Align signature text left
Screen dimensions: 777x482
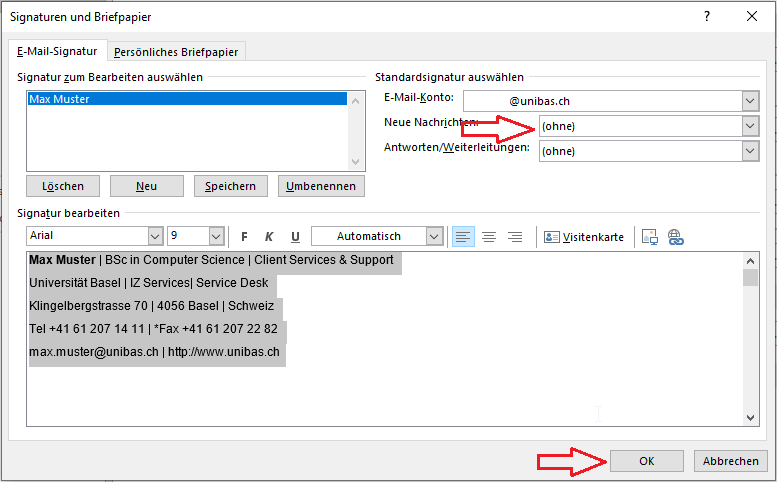click(x=463, y=237)
